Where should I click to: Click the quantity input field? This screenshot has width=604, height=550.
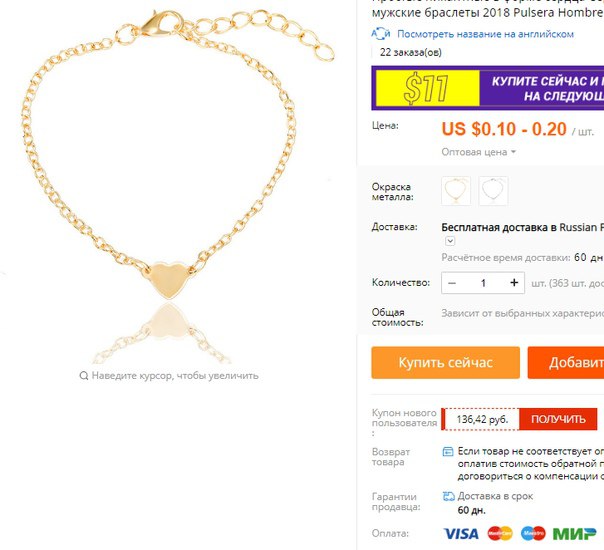pyautogui.click(x=483, y=283)
